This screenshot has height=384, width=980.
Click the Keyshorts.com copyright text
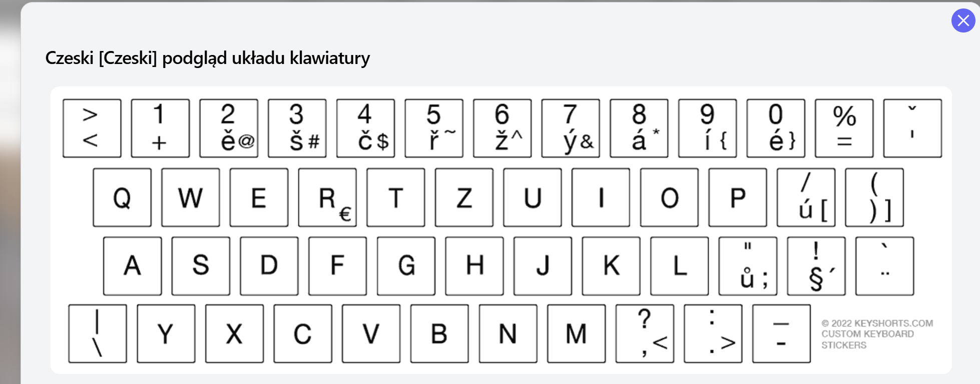[x=877, y=334]
